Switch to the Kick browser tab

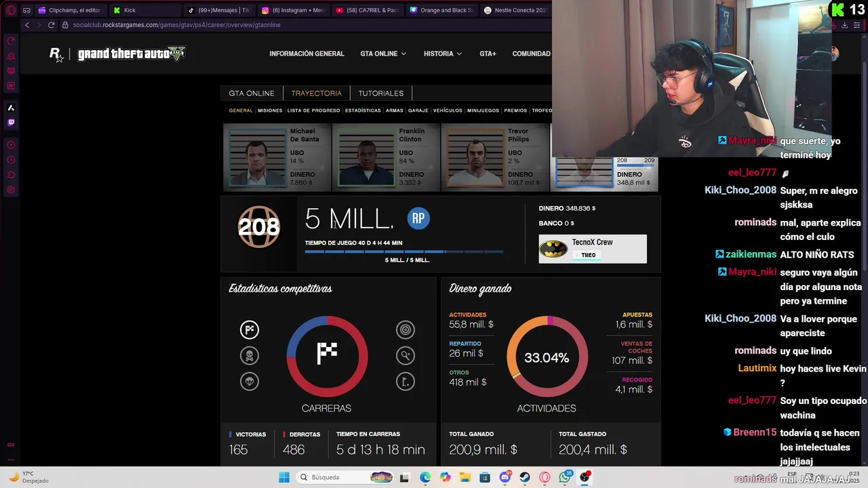[x=145, y=10]
